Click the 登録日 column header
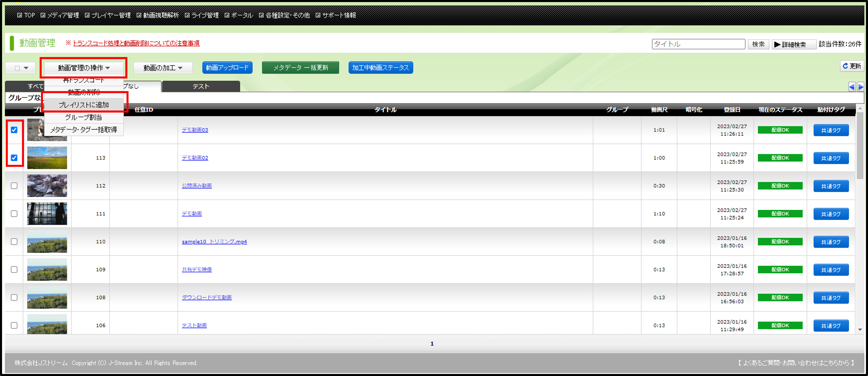The image size is (868, 376). pos(732,110)
